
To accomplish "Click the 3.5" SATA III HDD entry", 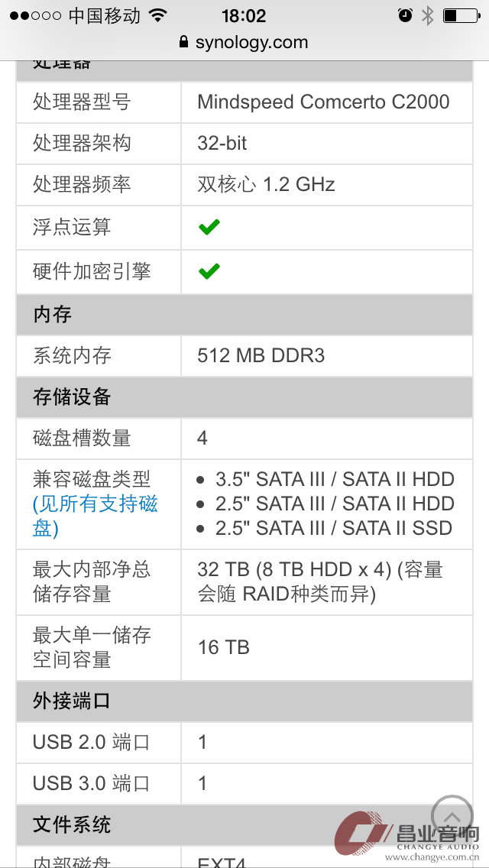I will coord(335,479).
